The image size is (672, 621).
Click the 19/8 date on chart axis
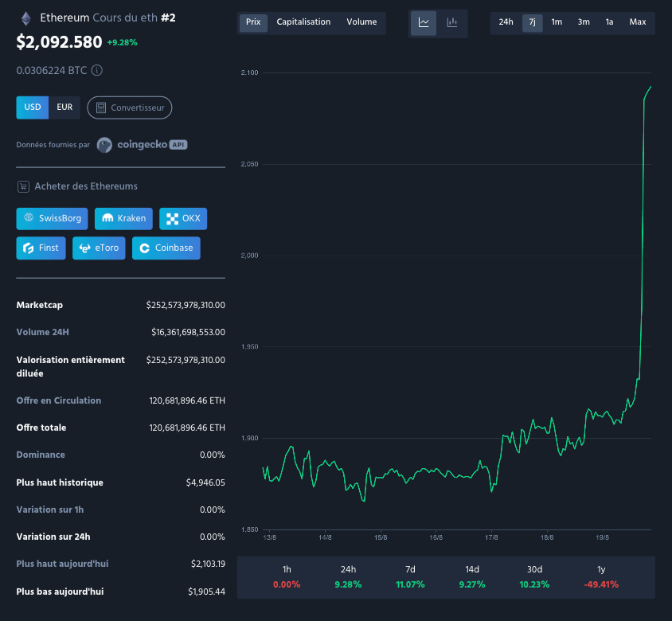pos(602,537)
